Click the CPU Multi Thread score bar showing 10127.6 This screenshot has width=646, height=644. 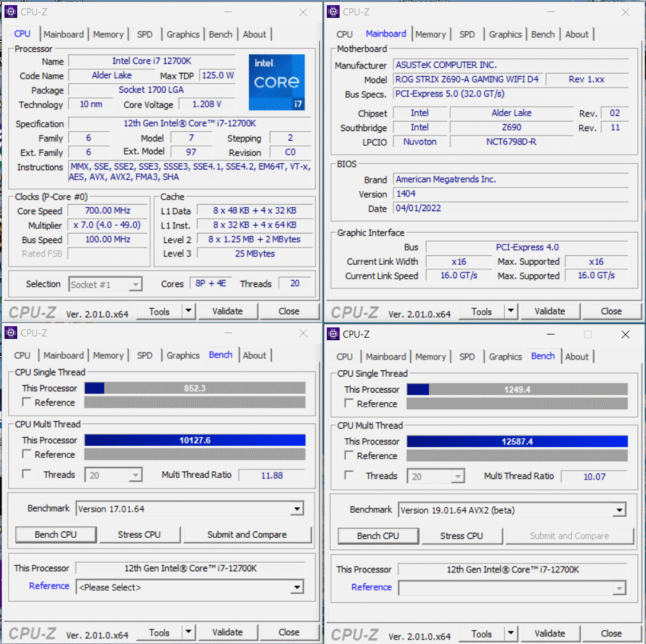[195, 440]
